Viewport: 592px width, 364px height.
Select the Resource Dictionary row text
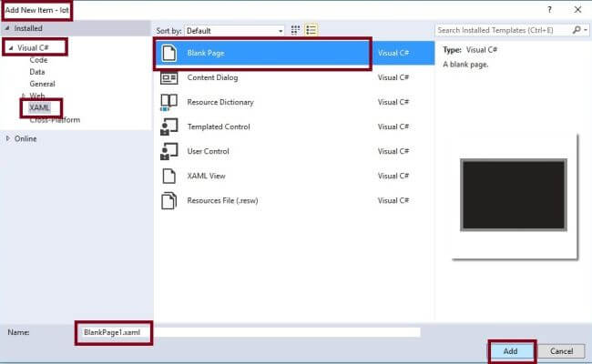tap(220, 102)
